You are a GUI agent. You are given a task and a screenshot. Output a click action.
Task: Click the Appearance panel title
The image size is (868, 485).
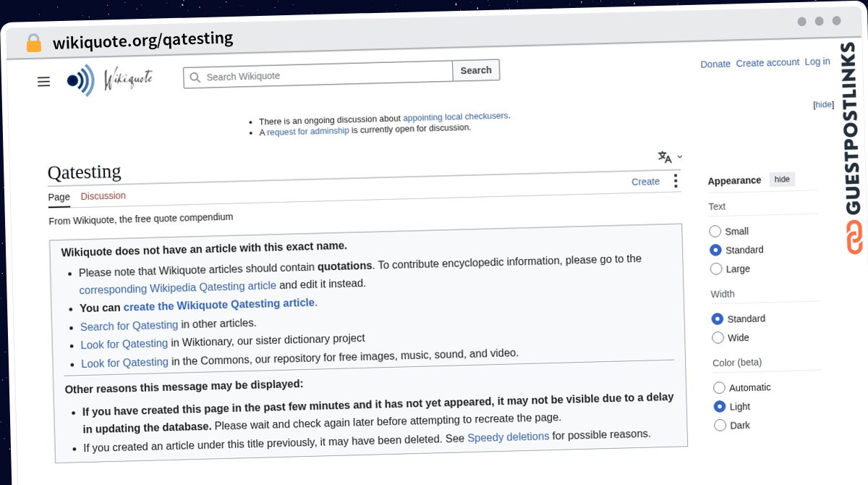coord(734,181)
